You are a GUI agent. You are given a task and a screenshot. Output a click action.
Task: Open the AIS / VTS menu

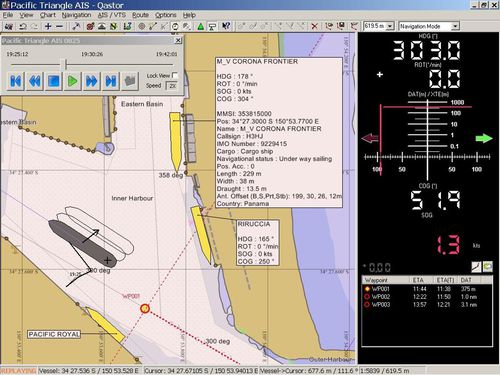tap(112, 15)
